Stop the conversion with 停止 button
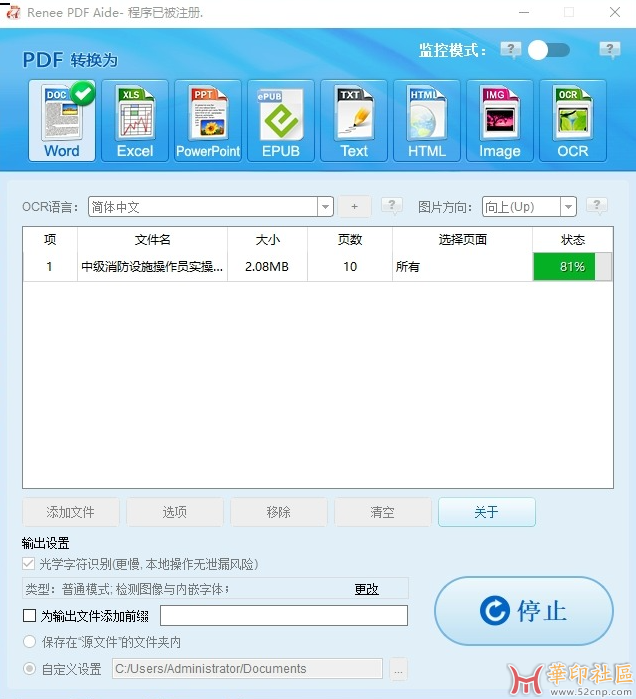The height and width of the screenshot is (699, 636). [524, 611]
